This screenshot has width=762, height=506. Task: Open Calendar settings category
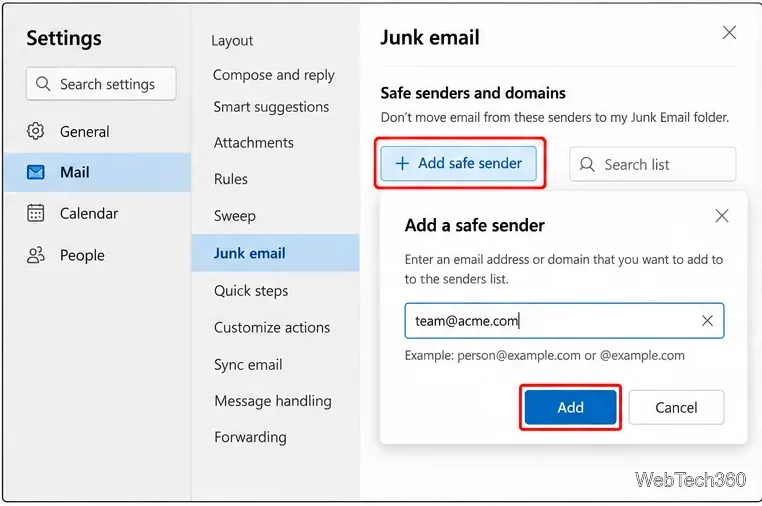tap(97, 213)
